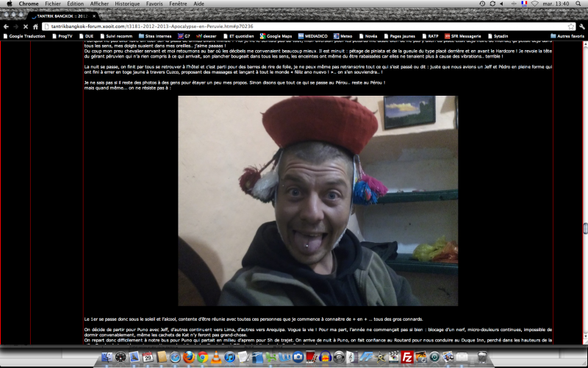Open the Chrome wrench settings menu
This screenshot has height=368, width=588.
click(x=581, y=26)
